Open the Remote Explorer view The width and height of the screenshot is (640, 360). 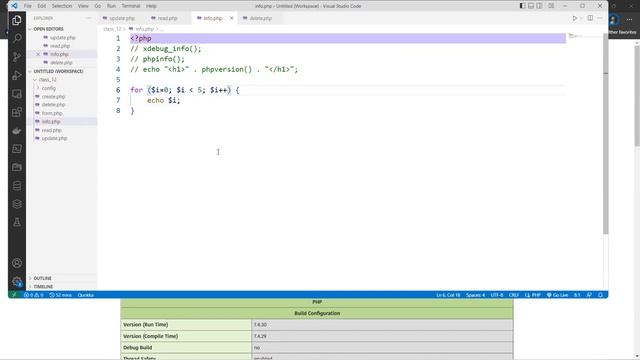click(x=17, y=94)
